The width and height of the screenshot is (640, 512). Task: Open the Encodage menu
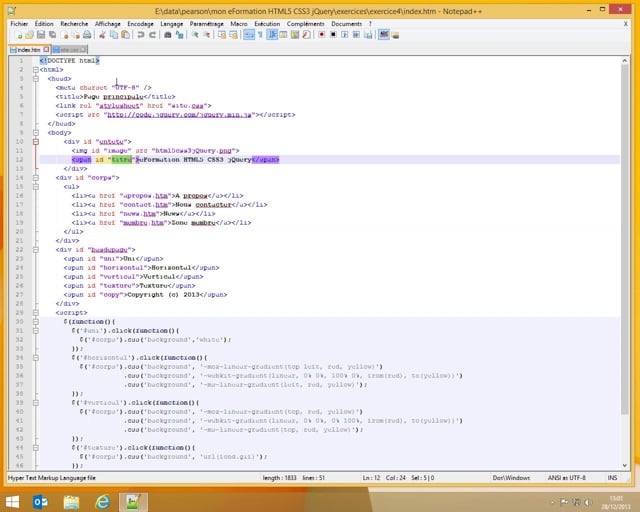click(140, 24)
